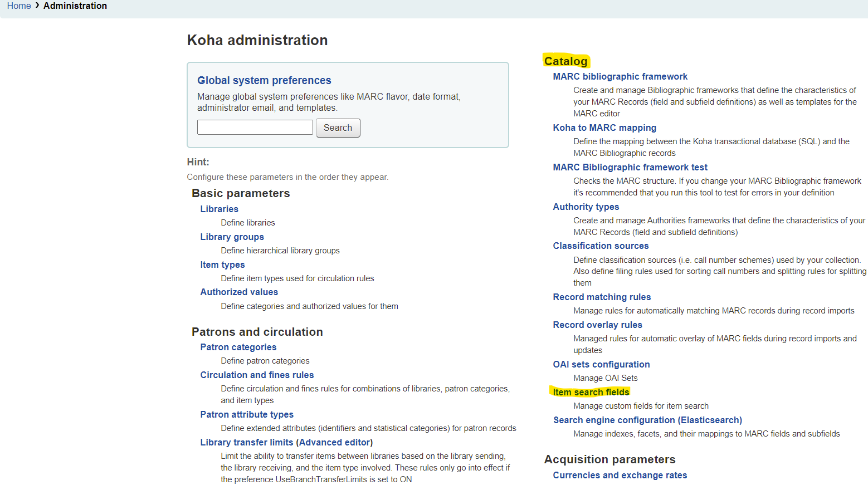Open Classification sources page

tap(601, 246)
